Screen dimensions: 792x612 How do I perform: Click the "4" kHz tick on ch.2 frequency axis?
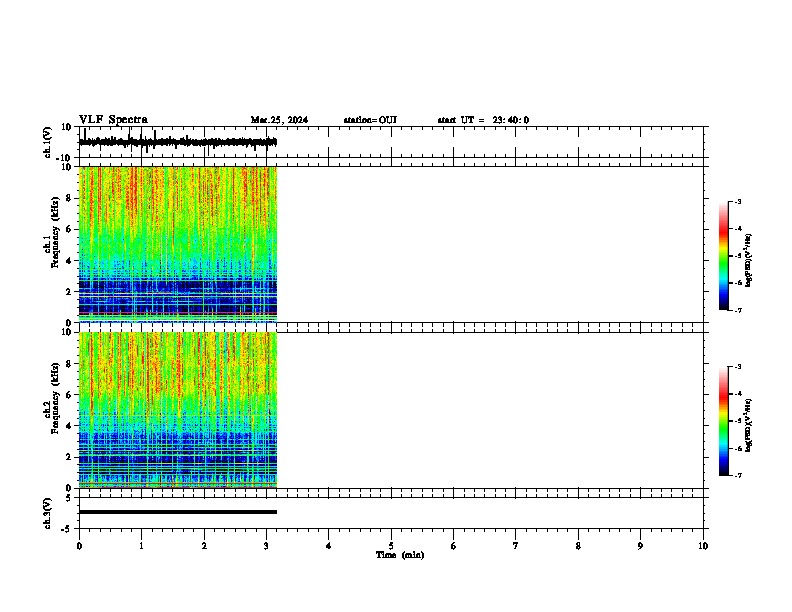69,426
